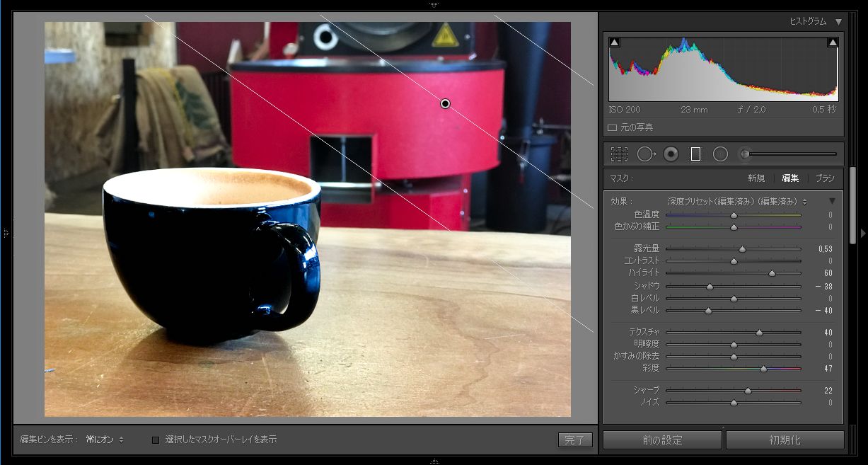Collapse the ヒストグラム panel
This screenshot has width=868, height=465.
click(838, 21)
